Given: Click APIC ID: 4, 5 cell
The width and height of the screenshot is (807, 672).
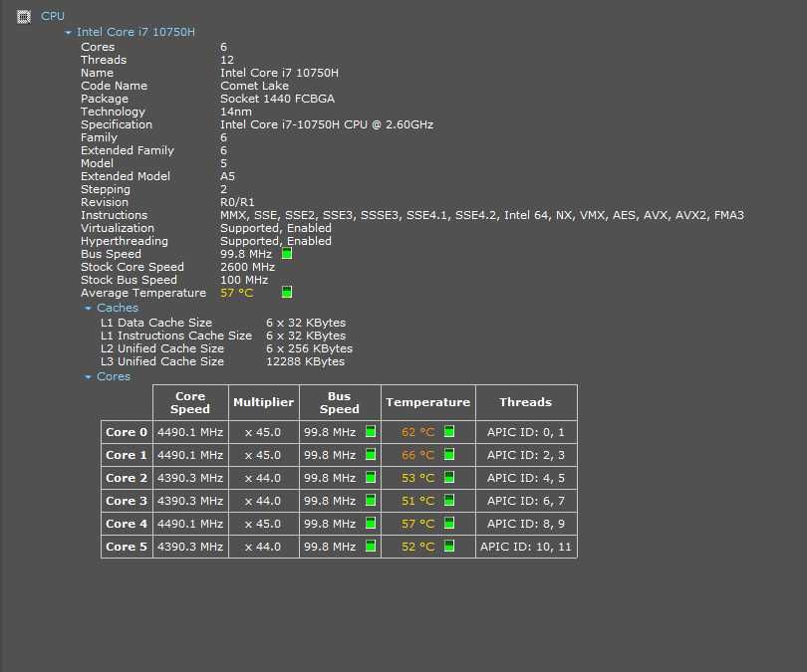Looking at the screenshot, I should pyautogui.click(x=526, y=478).
